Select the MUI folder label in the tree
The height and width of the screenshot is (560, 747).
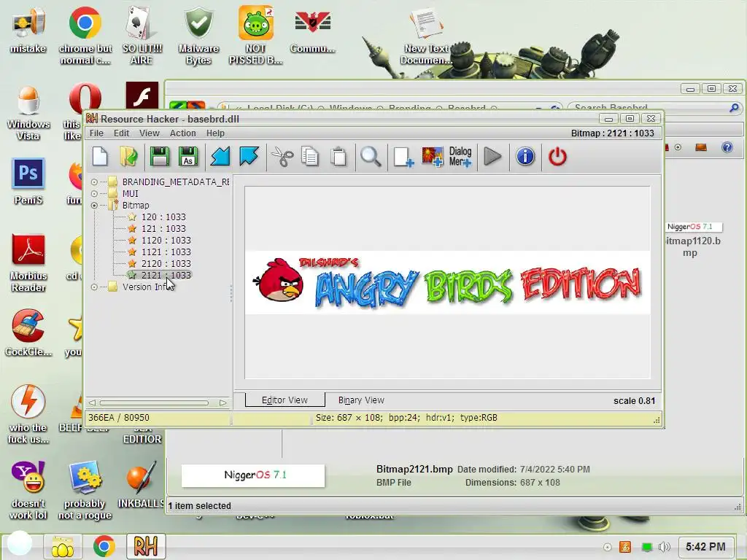coord(130,194)
